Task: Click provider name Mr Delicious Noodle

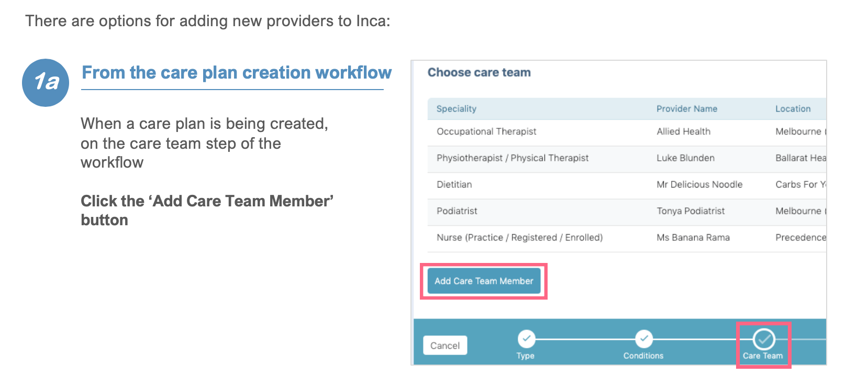Action: [699, 184]
